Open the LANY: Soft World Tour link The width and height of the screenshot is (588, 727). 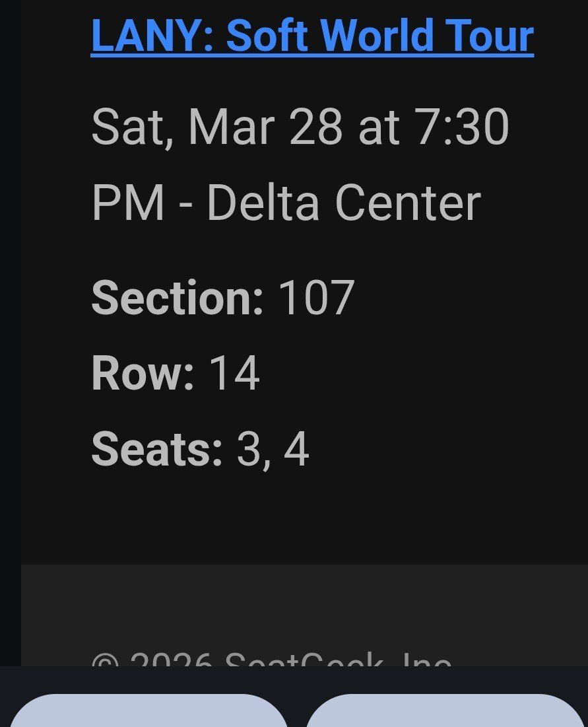(x=311, y=36)
